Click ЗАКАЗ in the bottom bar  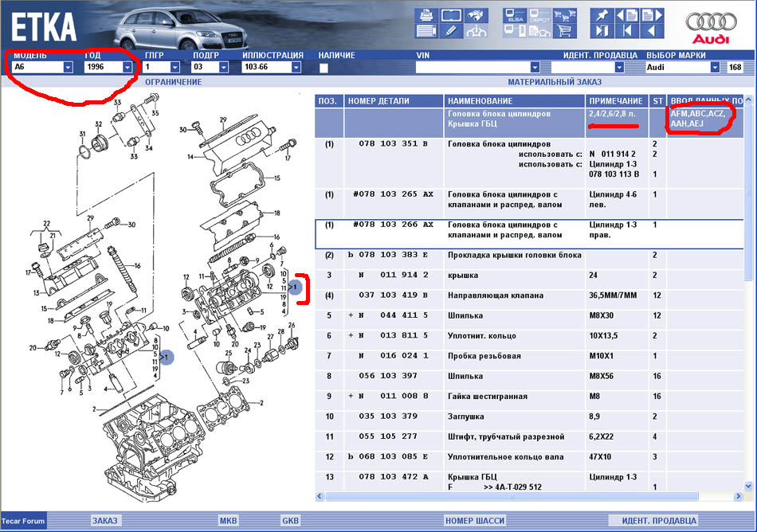(104, 521)
